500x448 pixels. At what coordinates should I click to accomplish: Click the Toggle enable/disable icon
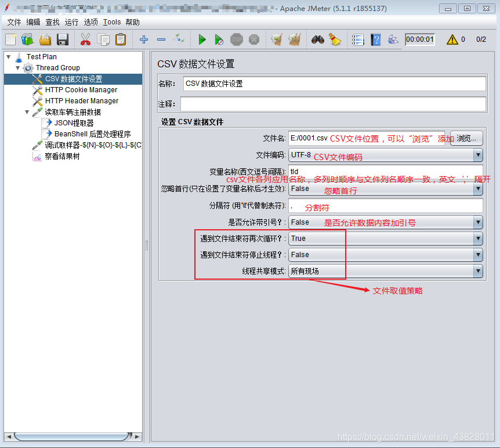[x=179, y=39]
